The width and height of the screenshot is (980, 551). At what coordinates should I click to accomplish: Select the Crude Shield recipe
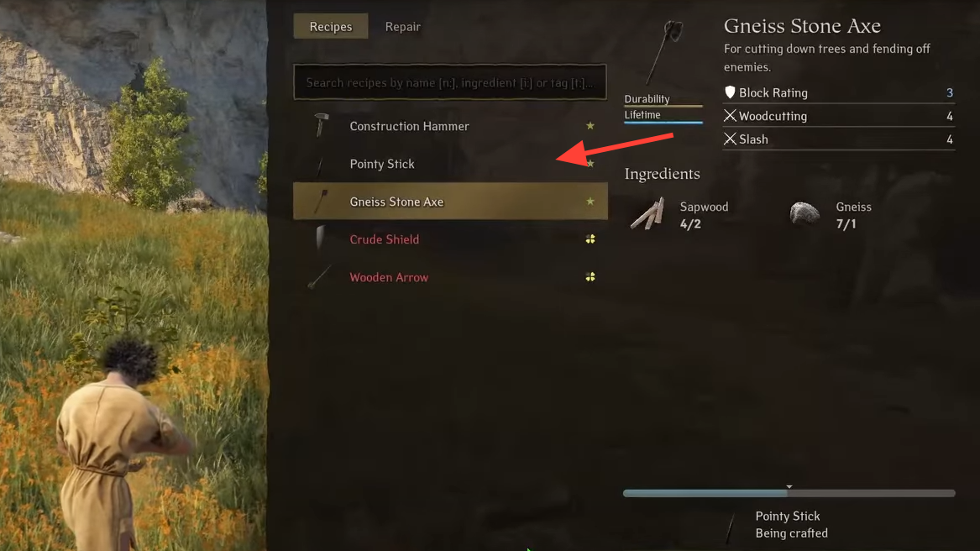(x=450, y=239)
